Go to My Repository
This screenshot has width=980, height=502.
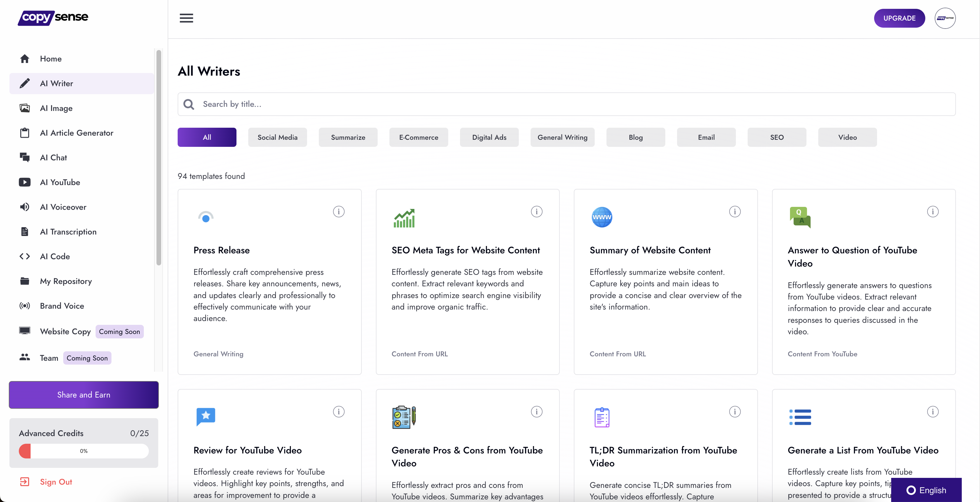point(66,281)
